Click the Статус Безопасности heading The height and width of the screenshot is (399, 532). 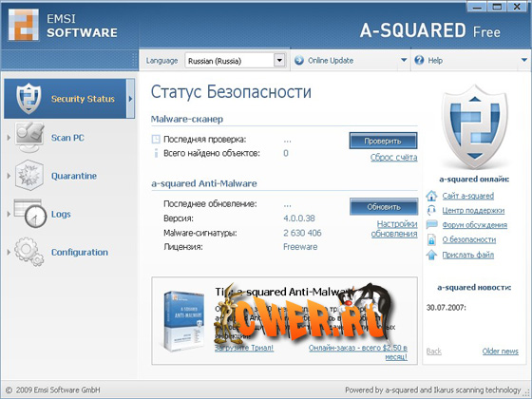(231, 92)
